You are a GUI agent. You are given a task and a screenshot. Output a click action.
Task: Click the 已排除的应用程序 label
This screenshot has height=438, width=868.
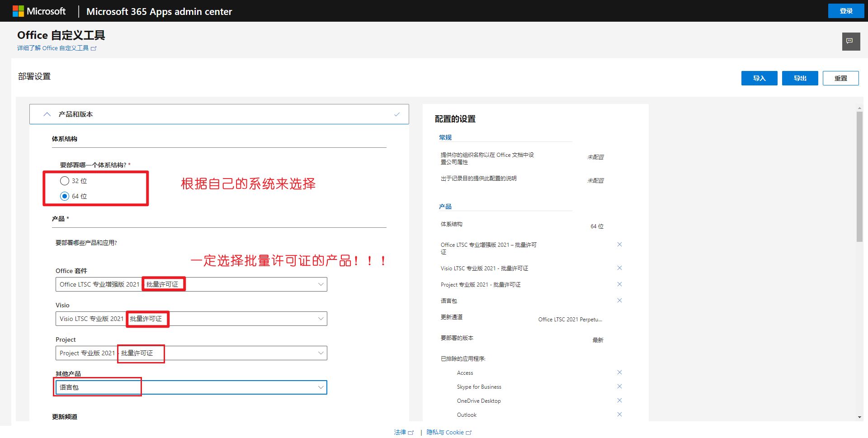click(x=463, y=359)
